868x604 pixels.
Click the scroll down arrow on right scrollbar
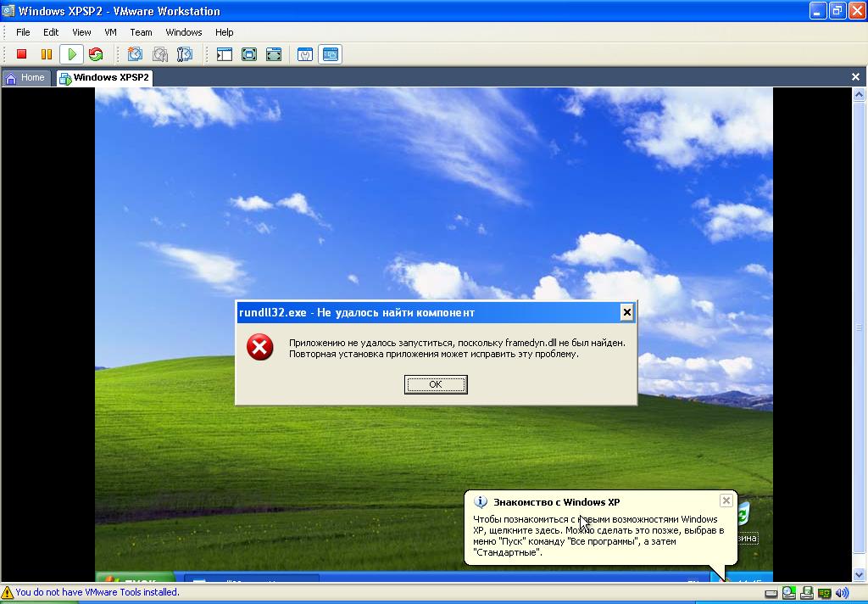click(x=857, y=575)
